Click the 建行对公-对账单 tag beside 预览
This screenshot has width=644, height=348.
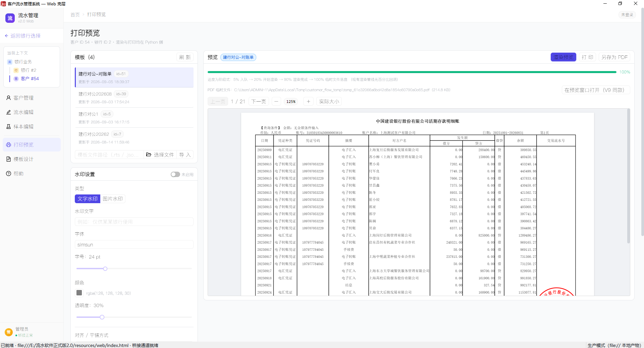[x=238, y=57]
